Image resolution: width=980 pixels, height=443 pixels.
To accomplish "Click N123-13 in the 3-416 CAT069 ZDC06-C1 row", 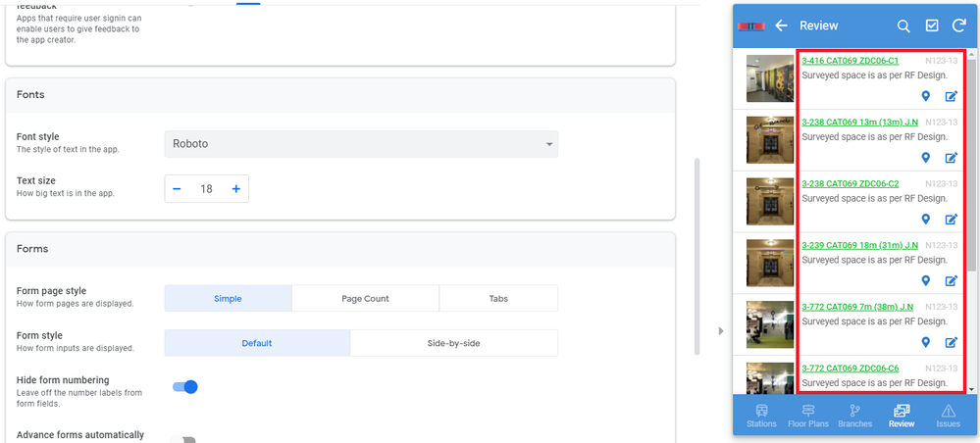I will (x=941, y=61).
